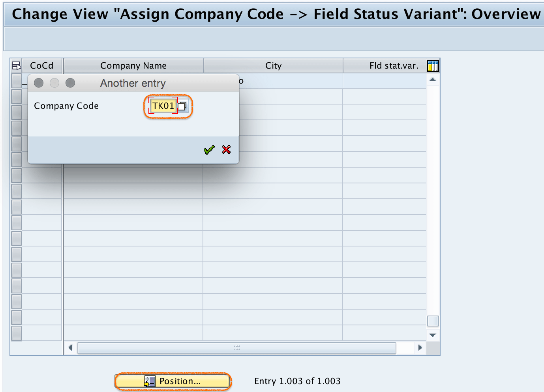Viewport: 544px width, 392px height.
Task: Select the second row selector box
Action: click(x=16, y=97)
